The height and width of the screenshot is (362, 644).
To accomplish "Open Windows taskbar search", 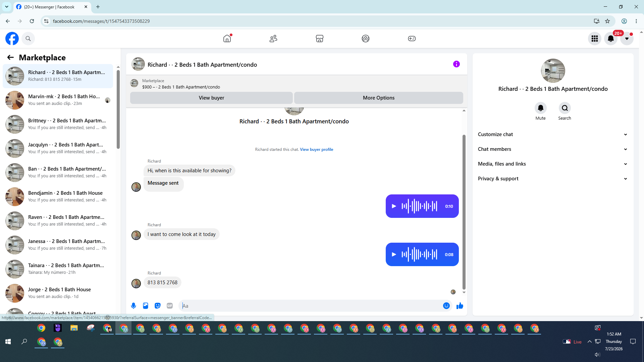I will (x=24, y=342).
